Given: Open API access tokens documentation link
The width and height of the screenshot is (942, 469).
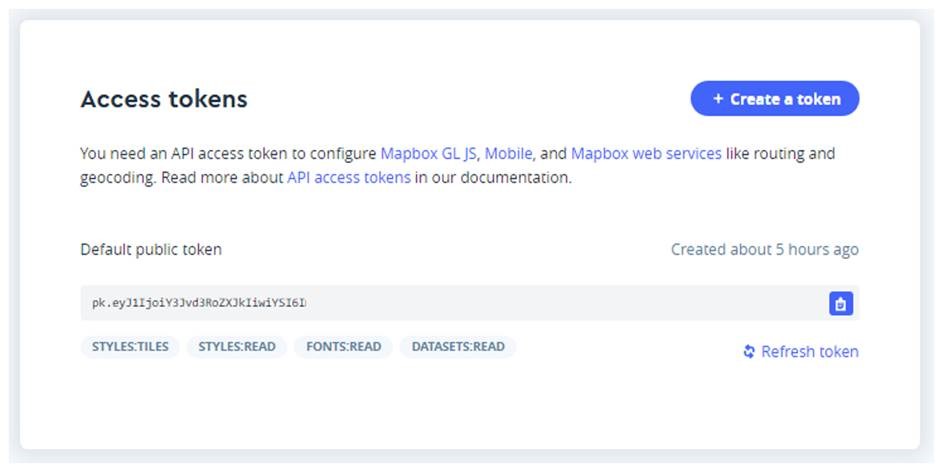Looking at the screenshot, I should click(x=349, y=178).
